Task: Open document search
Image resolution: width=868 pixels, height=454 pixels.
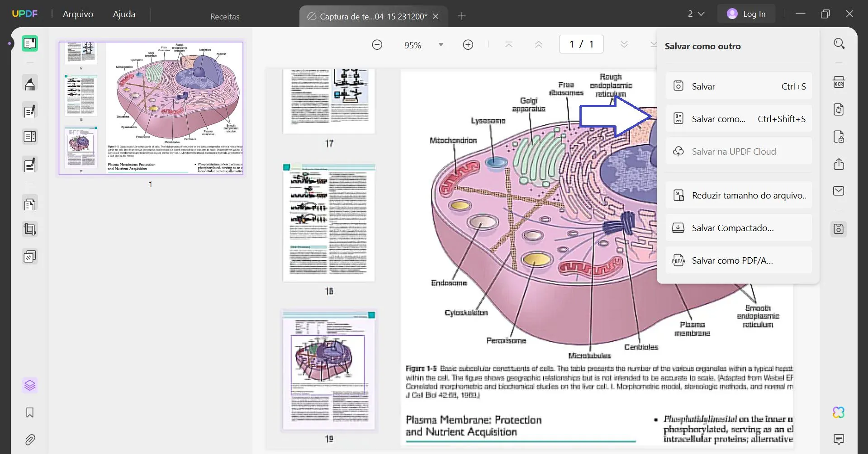Action: [840, 43]
